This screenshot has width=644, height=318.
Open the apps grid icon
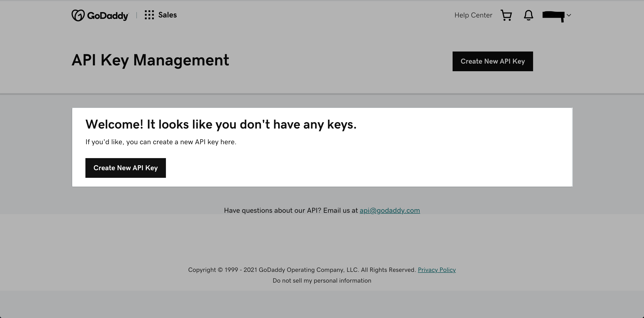click(x=149, y=15)
